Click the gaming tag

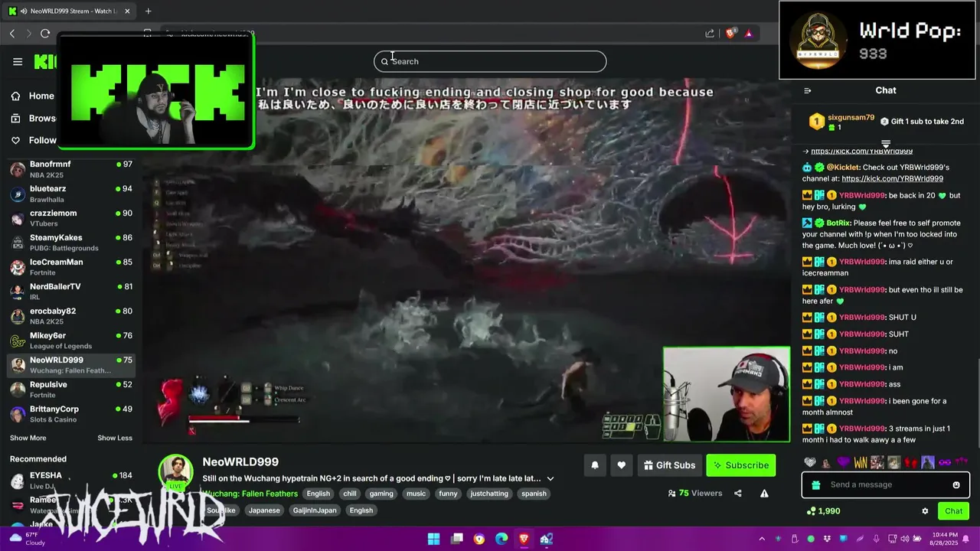click(381, 494)
